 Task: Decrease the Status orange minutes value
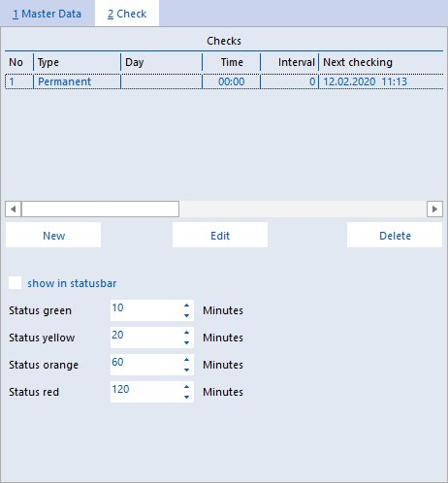tap(186, 370)
